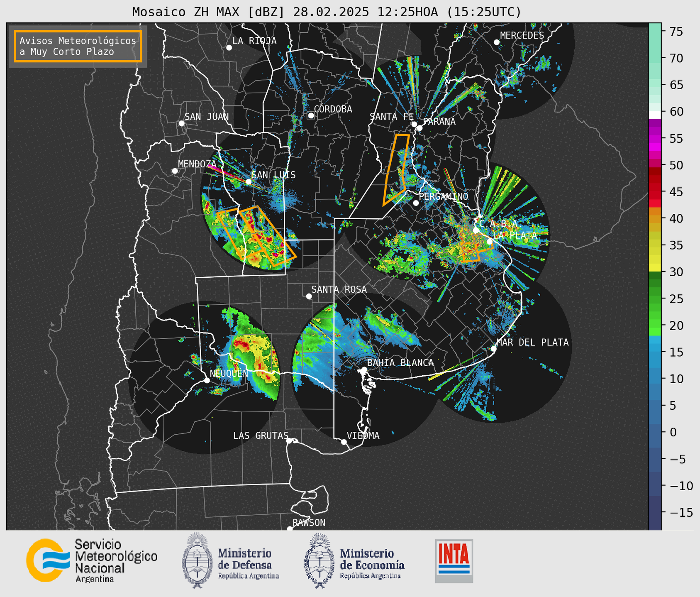Click the Córdoba city marker

(311, 115)
